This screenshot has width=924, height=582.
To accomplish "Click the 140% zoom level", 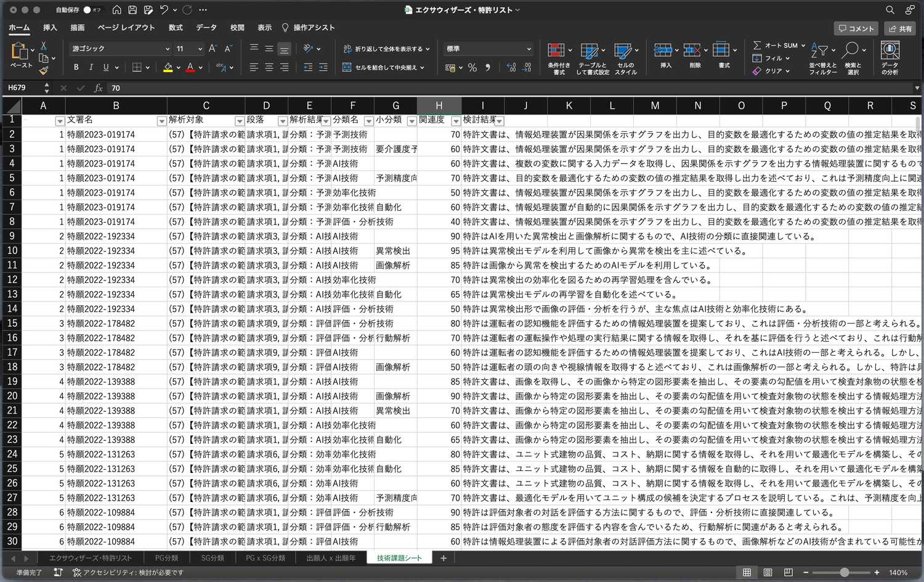I will point(898,573).
